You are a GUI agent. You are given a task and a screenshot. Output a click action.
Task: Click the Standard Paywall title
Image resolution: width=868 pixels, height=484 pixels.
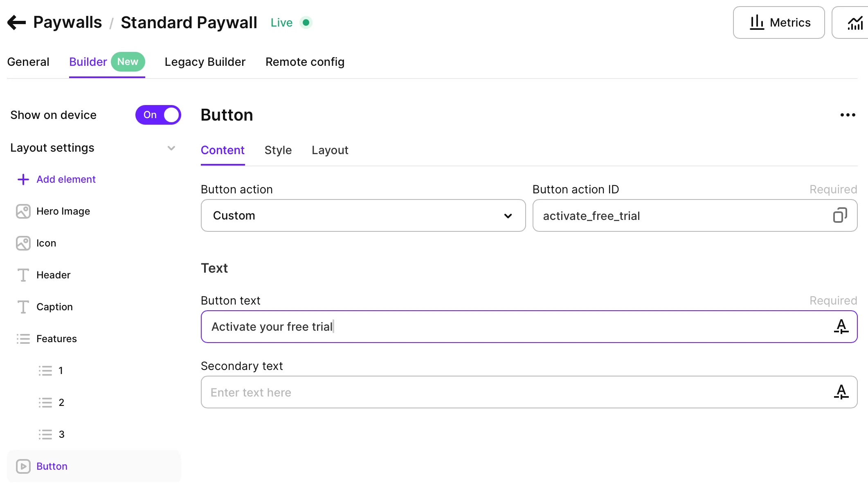[x=189, y=22]
